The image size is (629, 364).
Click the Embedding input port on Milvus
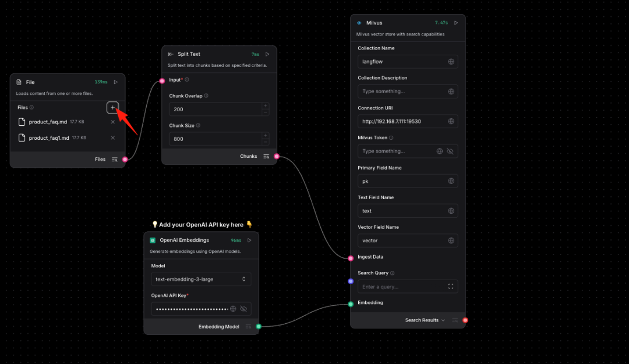click(351, 304)
